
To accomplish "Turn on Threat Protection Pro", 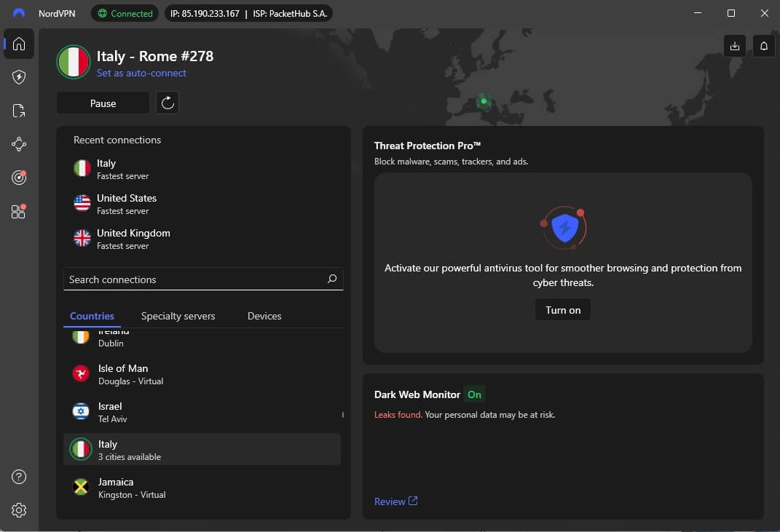I will click(562, 309).
